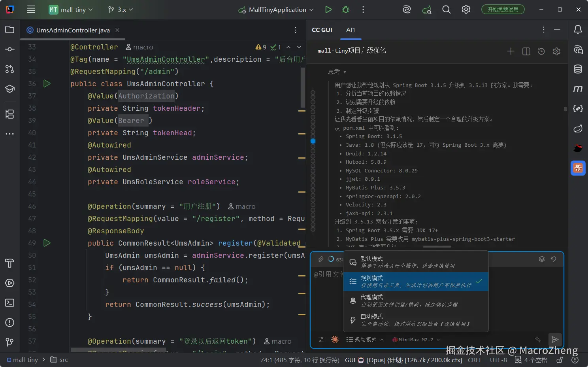Viewport: 588px width, 367px height.
Task: Open the CC GUI plugin icon on the right bar
Action: pyautogui.click(x=578, y=168)
